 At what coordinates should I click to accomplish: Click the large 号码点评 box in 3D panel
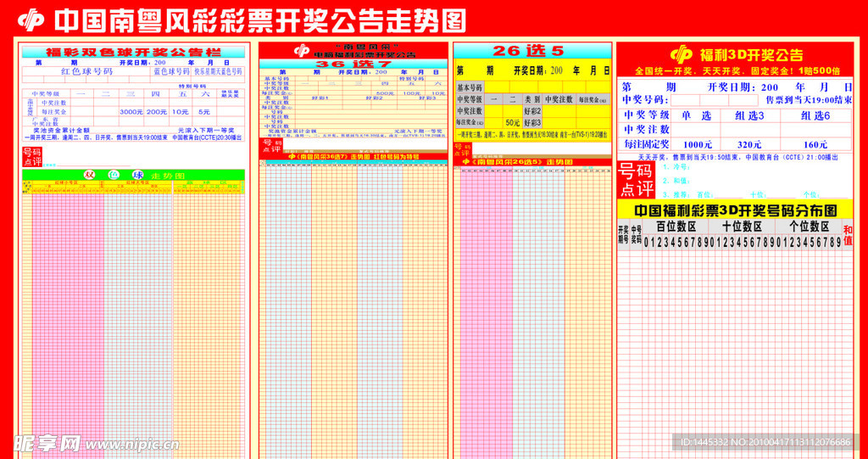[636, 180]
